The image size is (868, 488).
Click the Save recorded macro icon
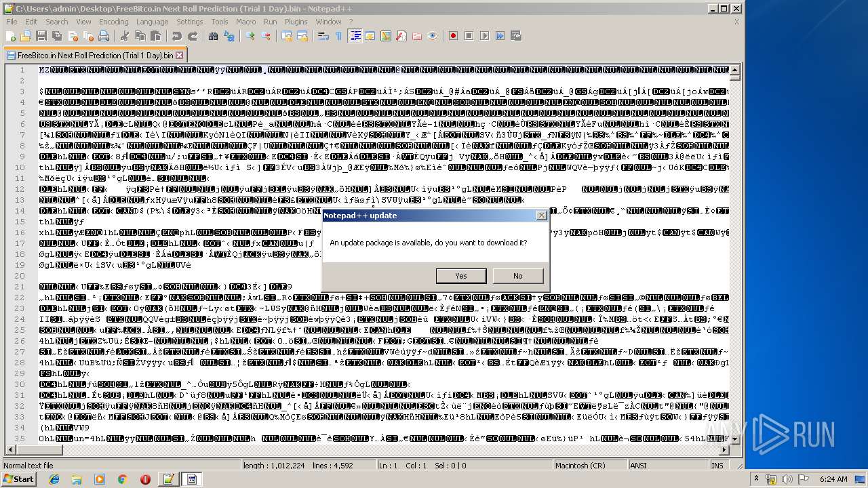coord(516,36)
